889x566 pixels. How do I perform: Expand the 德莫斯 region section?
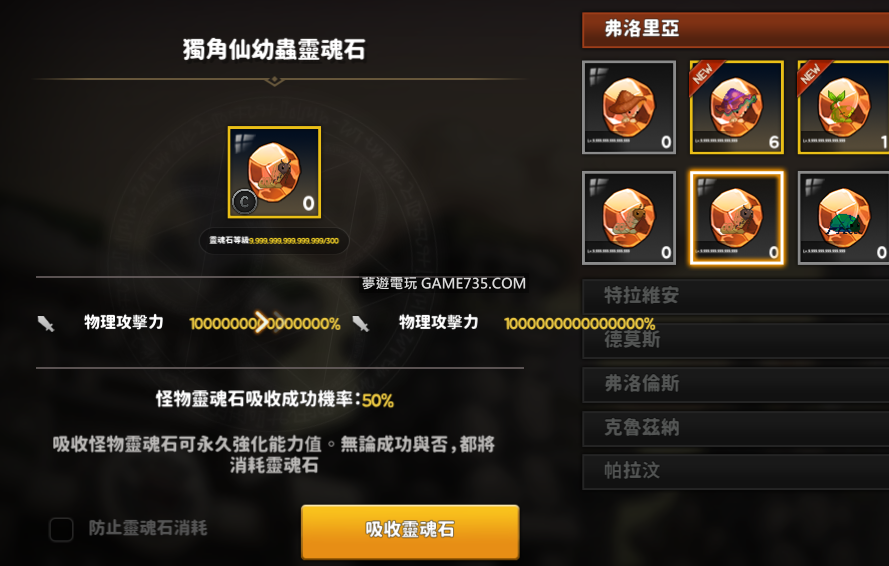point(735,340)
